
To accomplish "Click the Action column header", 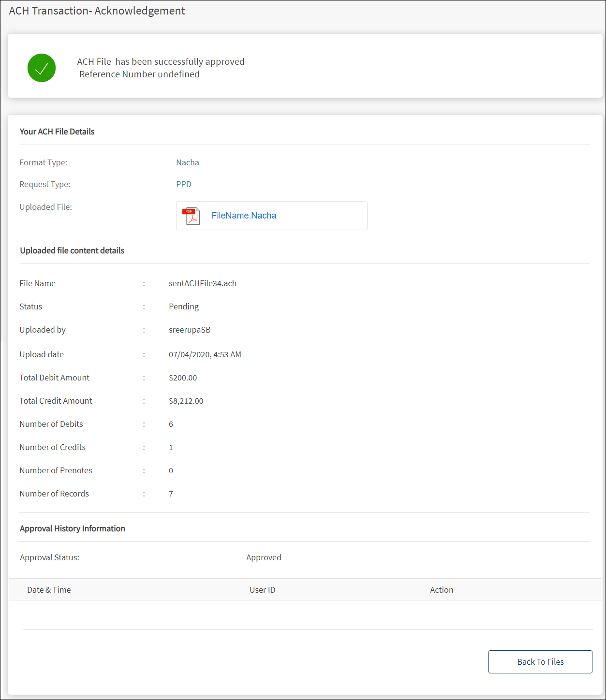I will click(442, 590).
